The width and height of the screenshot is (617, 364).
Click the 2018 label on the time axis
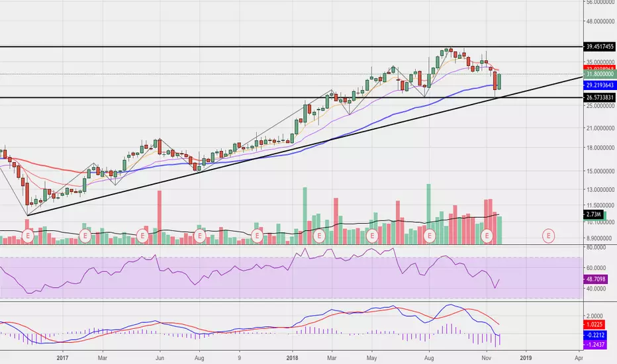(292, 357)
